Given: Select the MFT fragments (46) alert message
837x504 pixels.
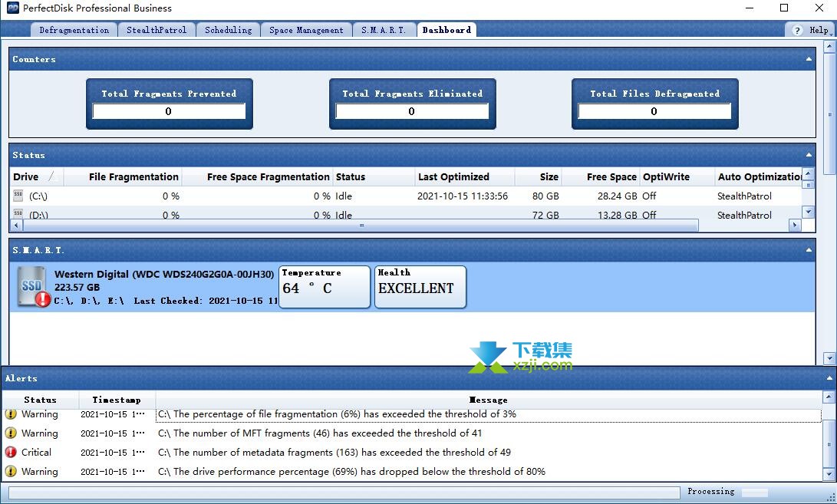Looking at the screenshot, I should (x=320, y=433).
